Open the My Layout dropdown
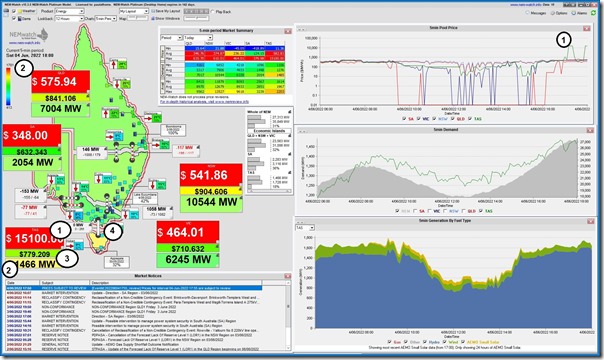The height and width of the screenshot is (360, 604). pos(134,12)
